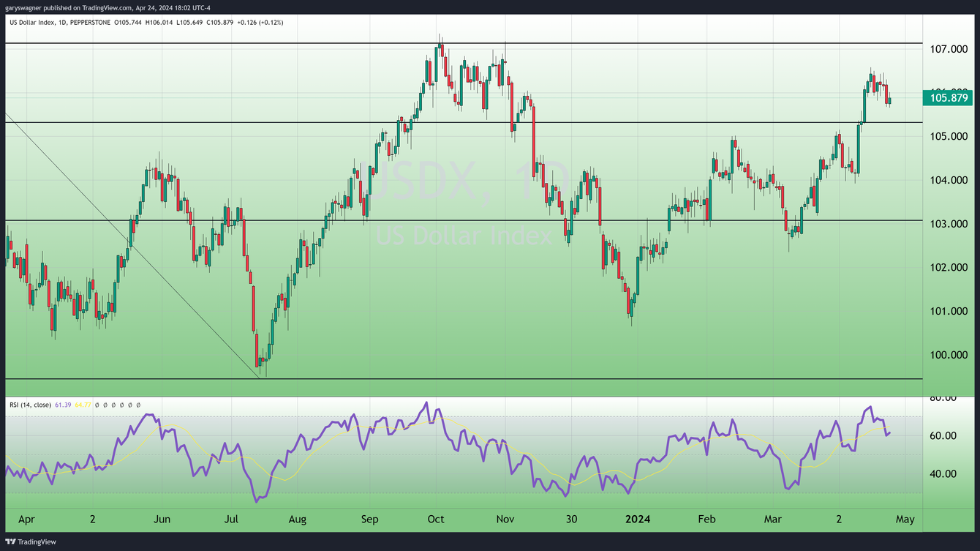
Task: Select the yellow RSI smoothing value 64.77
Action: (x=83, y=404)
